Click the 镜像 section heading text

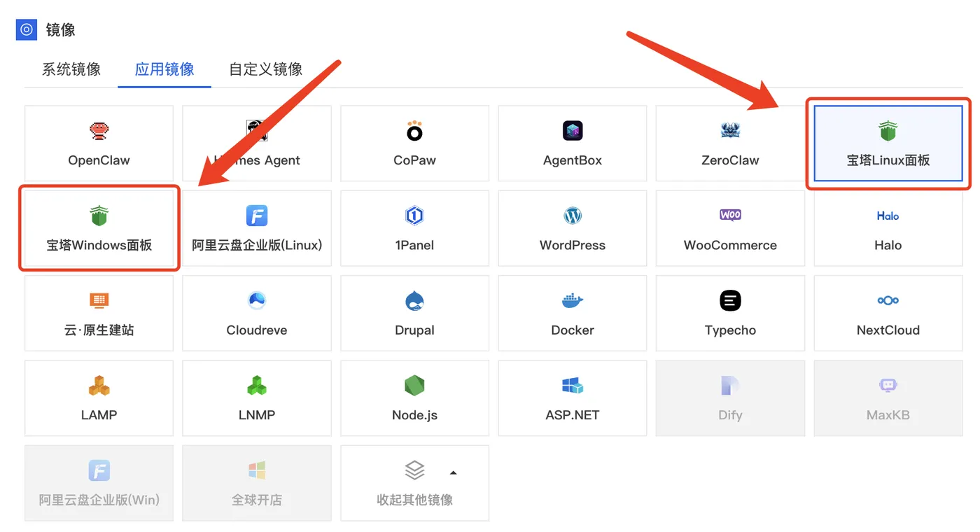[x=60, y=29]
